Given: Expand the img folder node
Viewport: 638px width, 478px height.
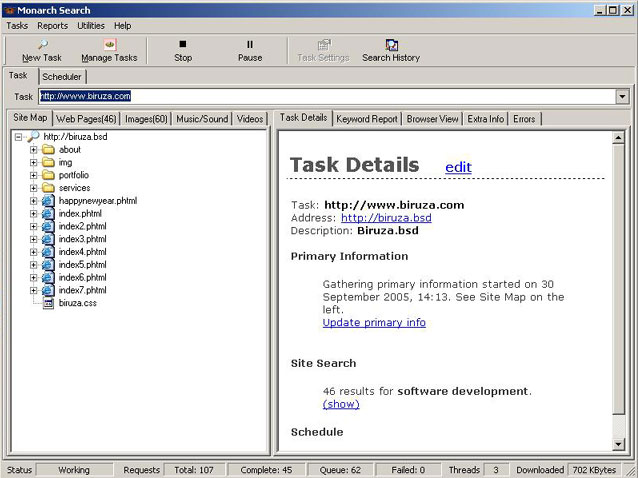Looking at the screenshot, I should tap(34, 162).
